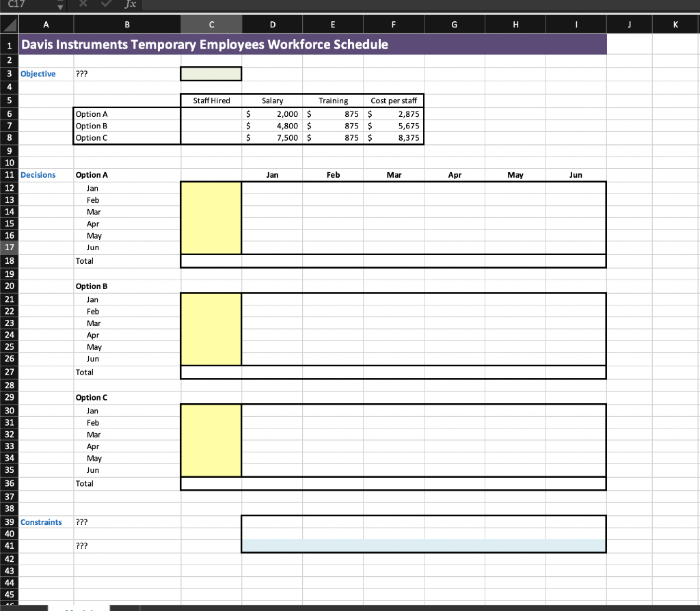
Task: Select row 17 header
Action: (x=10, y=247)
